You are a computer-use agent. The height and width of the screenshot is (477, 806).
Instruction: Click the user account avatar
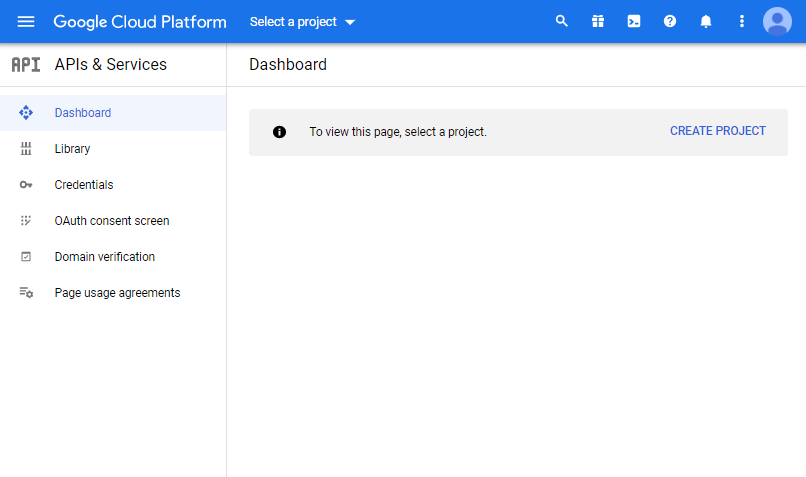(777, 21)
